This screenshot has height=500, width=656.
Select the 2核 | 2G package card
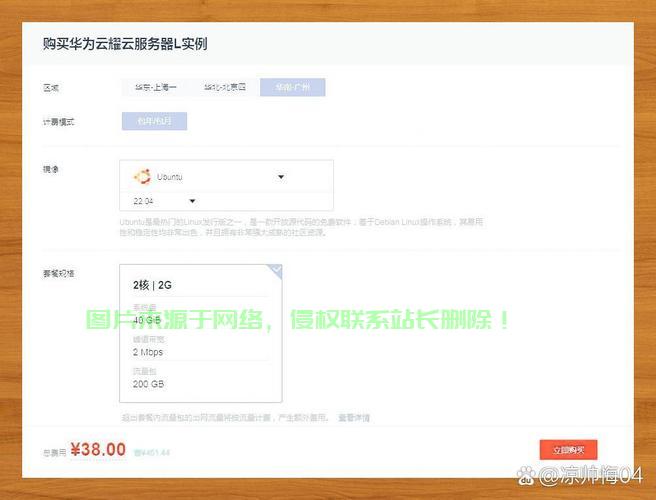pos(201,333)
